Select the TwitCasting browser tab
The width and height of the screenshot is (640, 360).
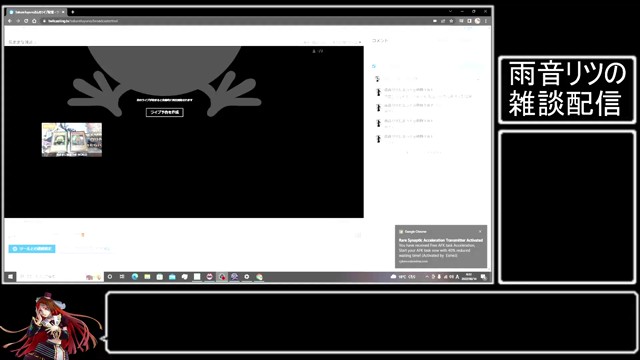[x=37, y=12]
